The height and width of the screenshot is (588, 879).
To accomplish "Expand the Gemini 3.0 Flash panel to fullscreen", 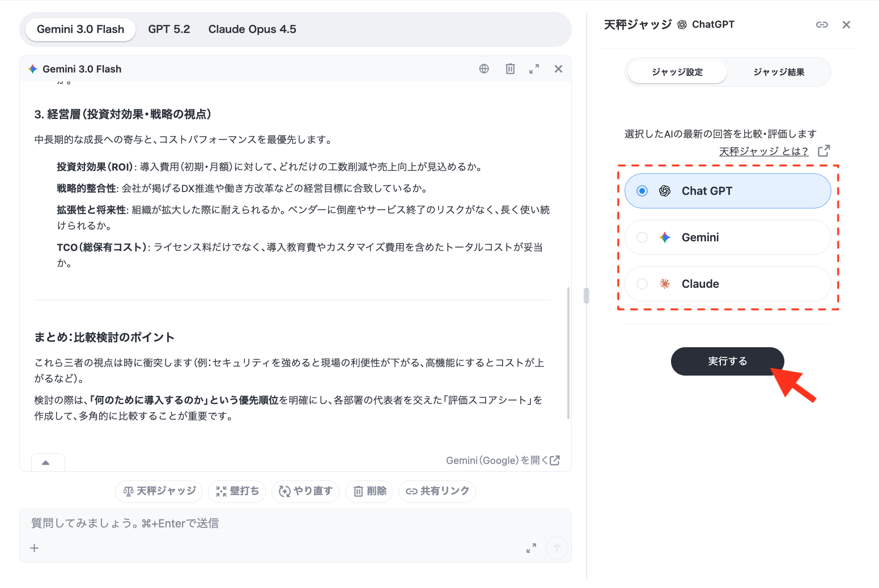I will coord(534,69).
